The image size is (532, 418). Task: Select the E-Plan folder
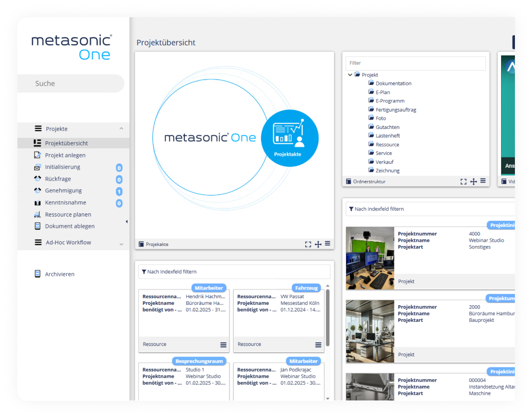pyautogui.click(x=383, y=92)
